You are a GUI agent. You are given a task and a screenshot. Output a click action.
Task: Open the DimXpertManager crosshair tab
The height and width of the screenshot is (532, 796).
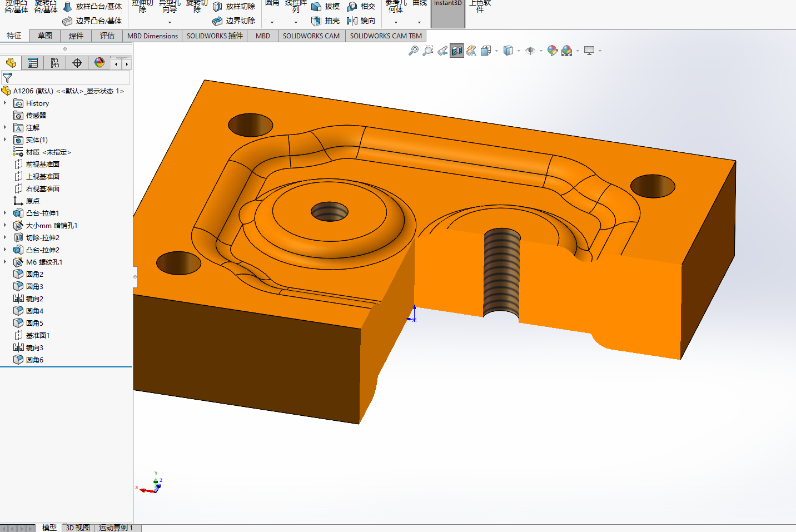pos(77,63)
